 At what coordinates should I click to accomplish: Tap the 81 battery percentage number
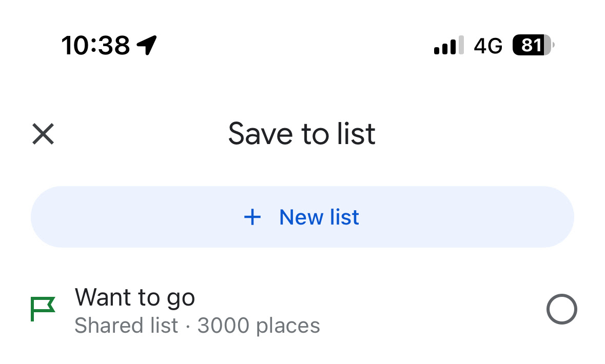pyautogui.click(x=531, y=46)
